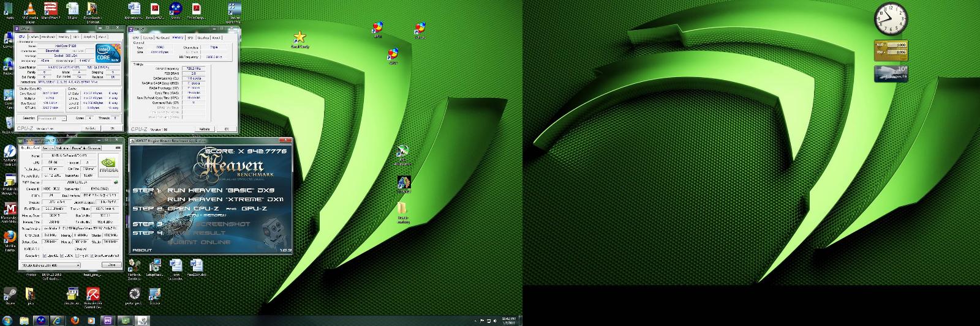The width and height of the screenshot is (980, 326).
Task: Toggle DirectCompute checkbox in GPU-Z
Action: tap(92, 256)
